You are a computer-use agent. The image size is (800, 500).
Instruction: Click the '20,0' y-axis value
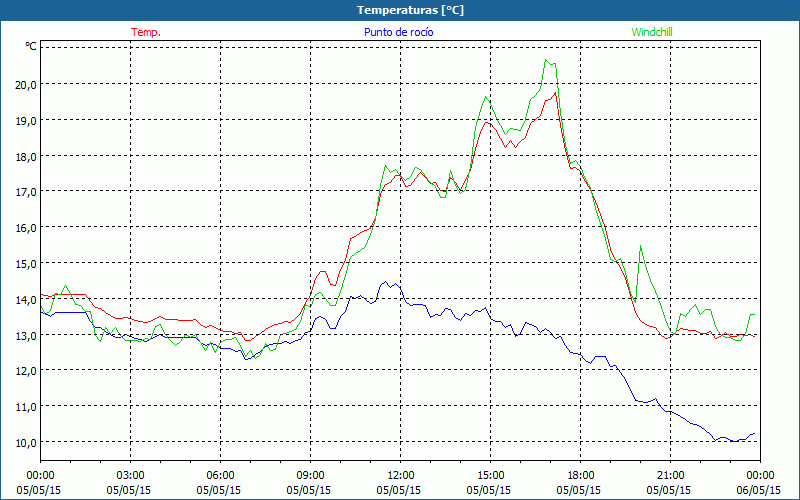[26, 85]
